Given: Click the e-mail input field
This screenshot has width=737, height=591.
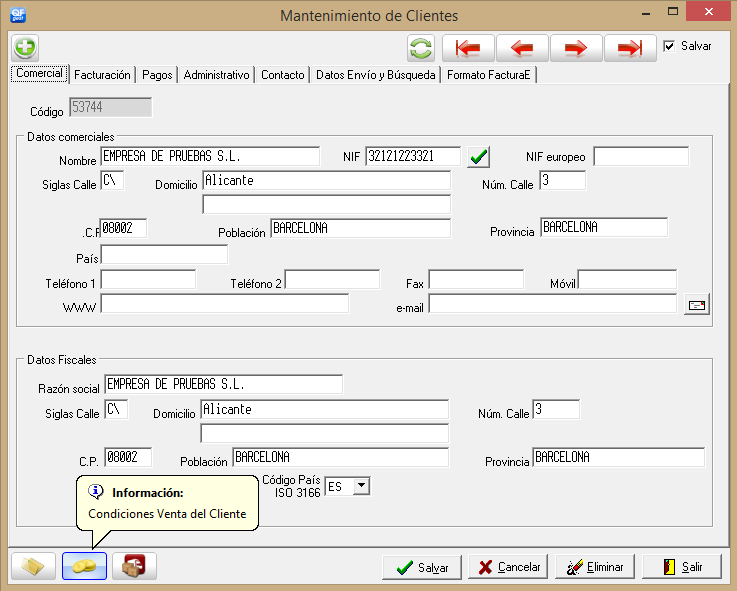Looking at the screenshot, I should click(x=553, y=304).
